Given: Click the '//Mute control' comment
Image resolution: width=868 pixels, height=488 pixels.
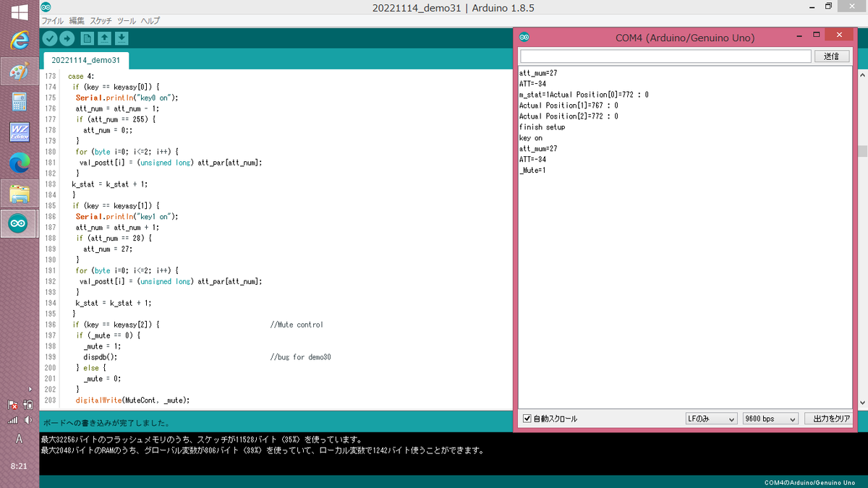Looking at the screenshot, I should 297,325.
